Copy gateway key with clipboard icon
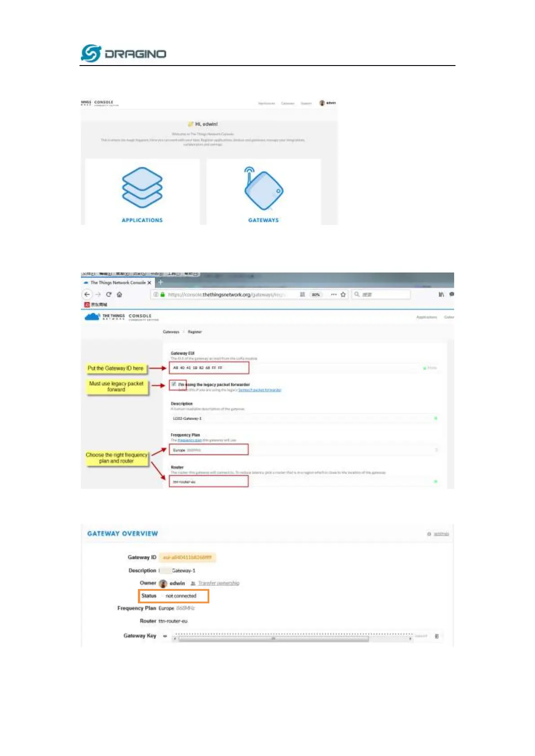Screen dimensions: 535x756 click(x=437, y=636)
